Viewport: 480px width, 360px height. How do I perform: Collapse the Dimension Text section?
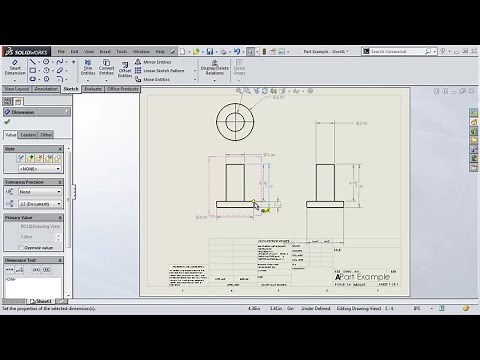(x=60, y=260)
